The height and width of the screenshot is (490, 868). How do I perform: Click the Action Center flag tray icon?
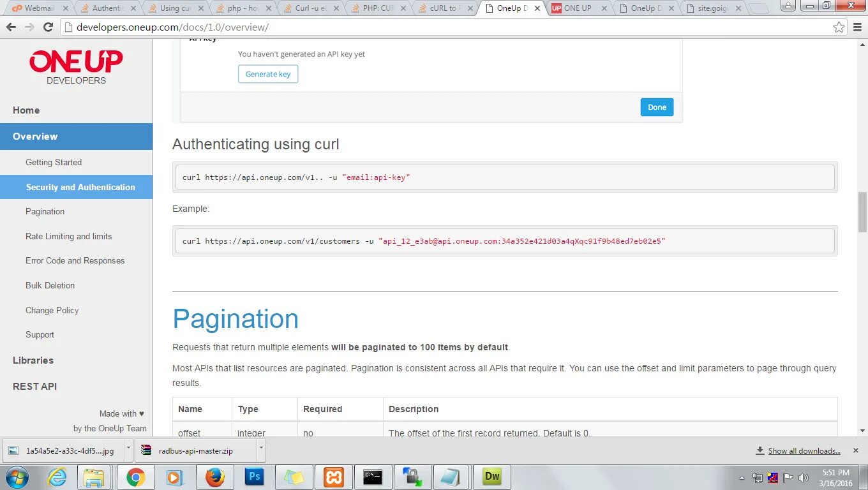(788, 477)
